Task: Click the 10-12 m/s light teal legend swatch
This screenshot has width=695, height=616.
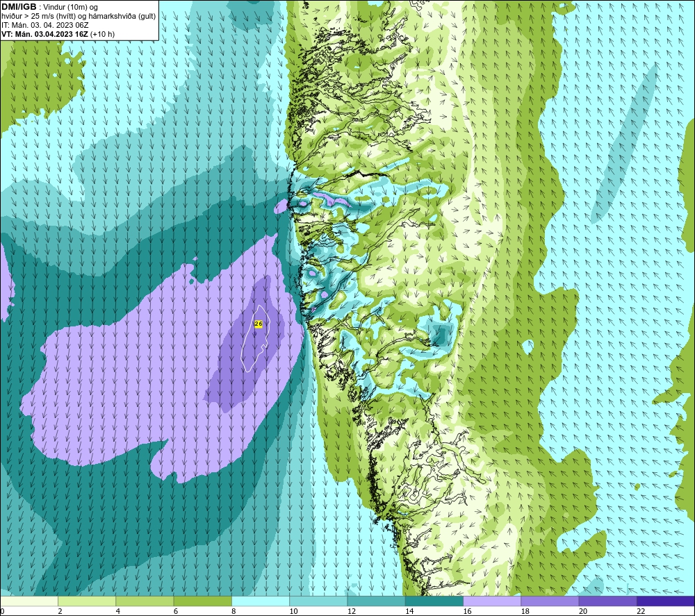Action: [x=318, y=601]
